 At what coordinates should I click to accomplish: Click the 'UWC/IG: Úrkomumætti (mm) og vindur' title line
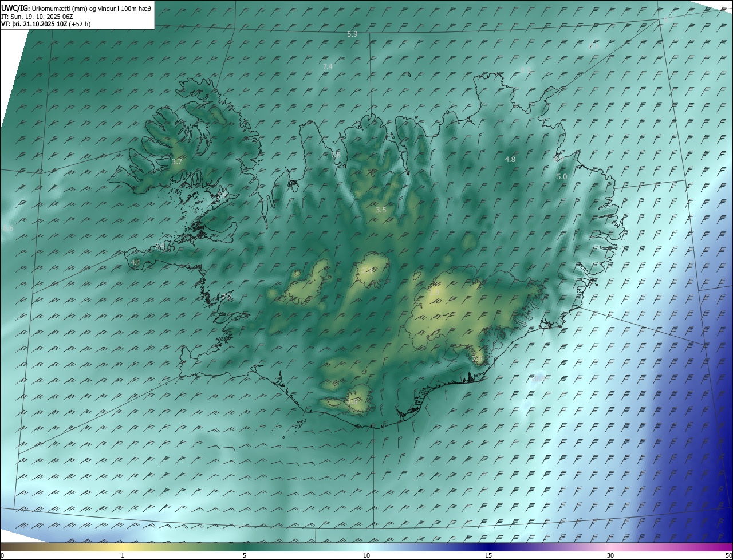pyautogui.click(x=76, y=8)
